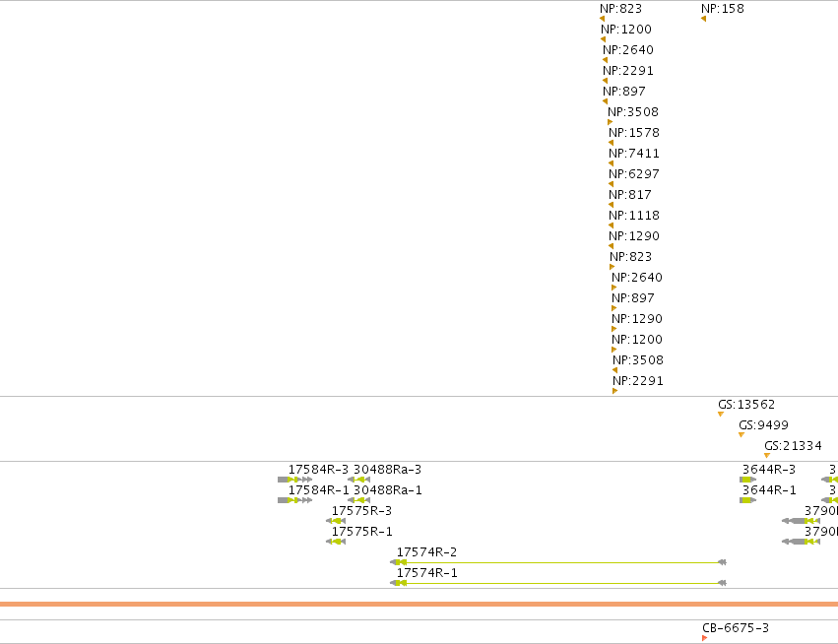The image size is (838, 644).
Task: Select the 17574R-1 transcript label
Action: [427, 573]
